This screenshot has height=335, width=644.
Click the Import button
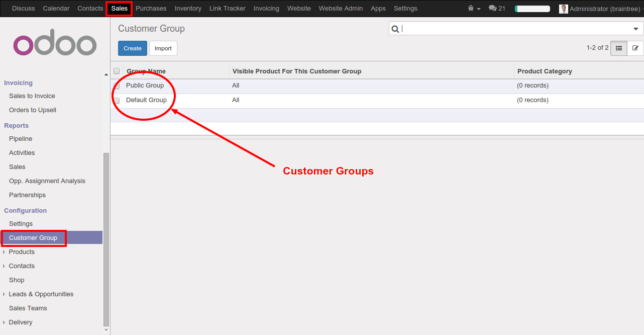[x=163, y=48]
